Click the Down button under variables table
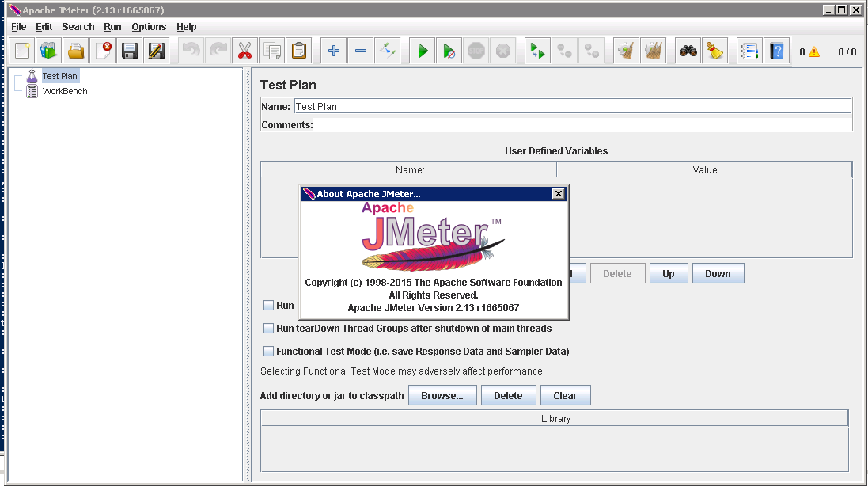The image size is (868, 487). [x=718, y=273]
